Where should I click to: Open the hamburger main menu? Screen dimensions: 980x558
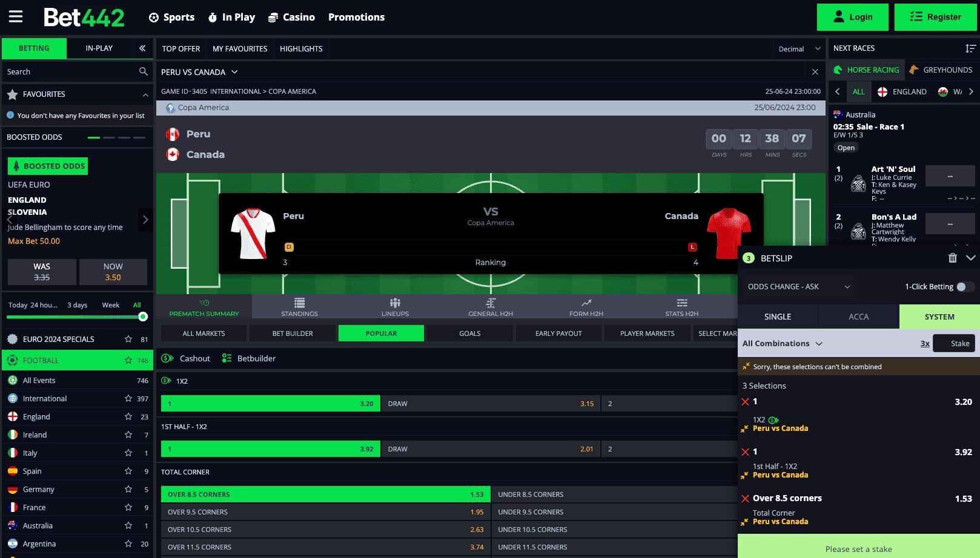(x=16, y=17)
